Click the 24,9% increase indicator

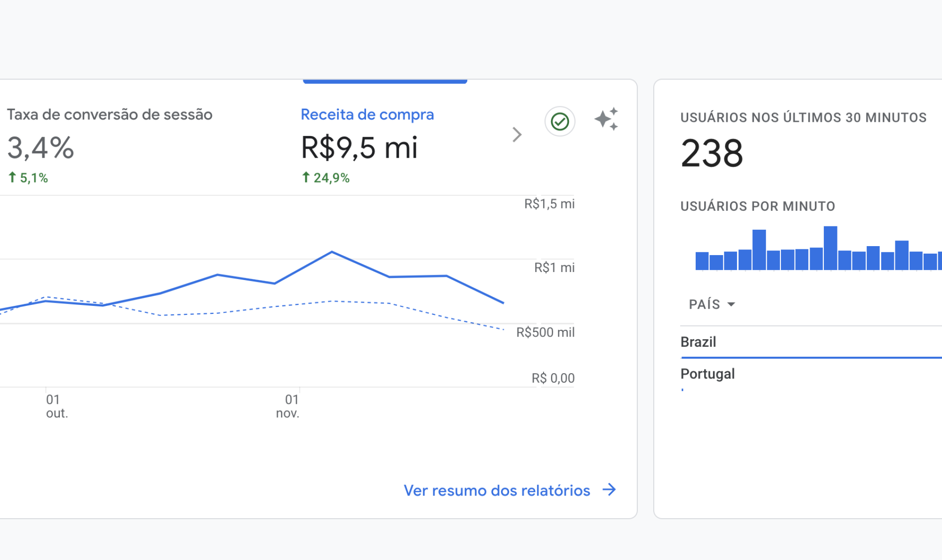pos(325,178)
